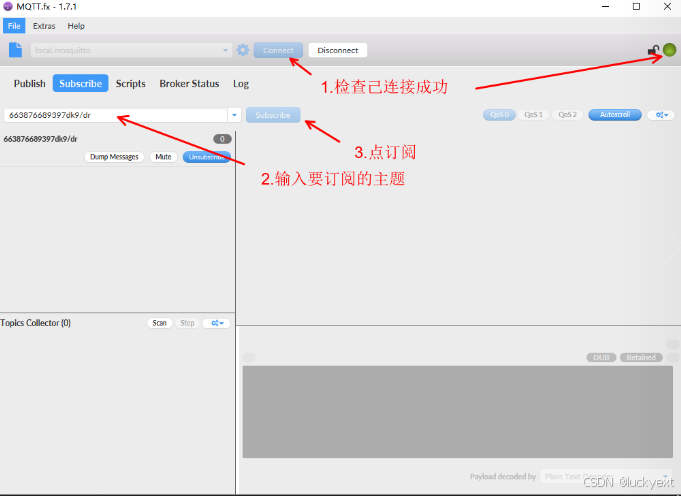Image resolution: width=681 pixels, height=496 pixels.
Task: Open connection settings gear icon
Action: tap(243, 50)
